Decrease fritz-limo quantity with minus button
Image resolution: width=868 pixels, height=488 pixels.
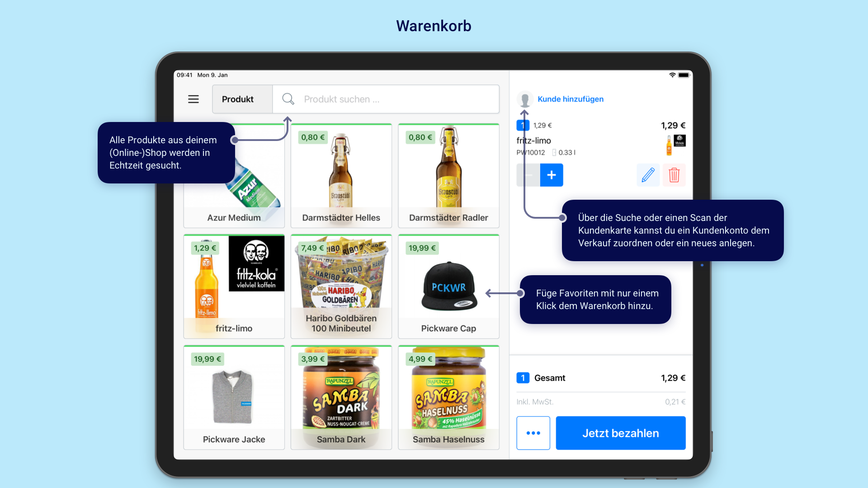click(528, 175)
